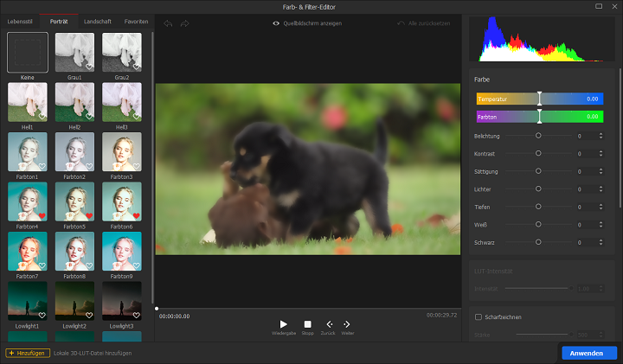
Task: Click the Belichtung value input field
Action: 587,136
